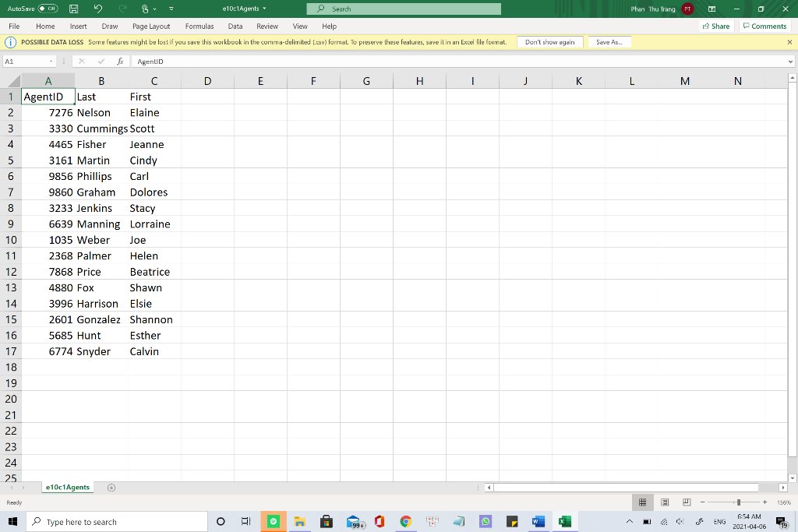Click the Touch/Mouse mode icon
The image size is (798, 532).
(x=145, y=9)
